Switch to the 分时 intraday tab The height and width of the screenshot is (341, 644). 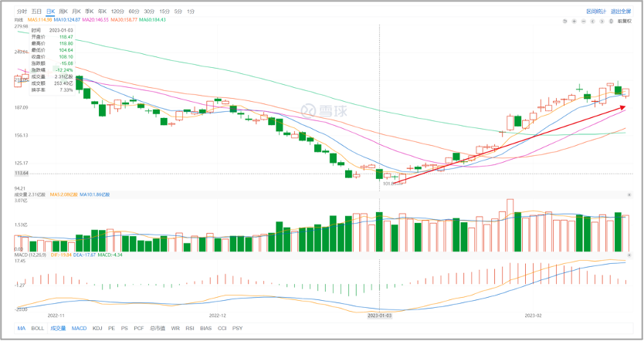coord(22,12)
